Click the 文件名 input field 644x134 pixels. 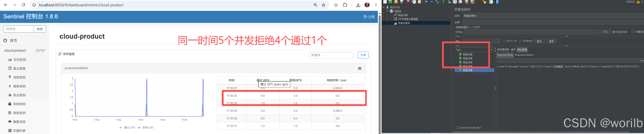531,32
